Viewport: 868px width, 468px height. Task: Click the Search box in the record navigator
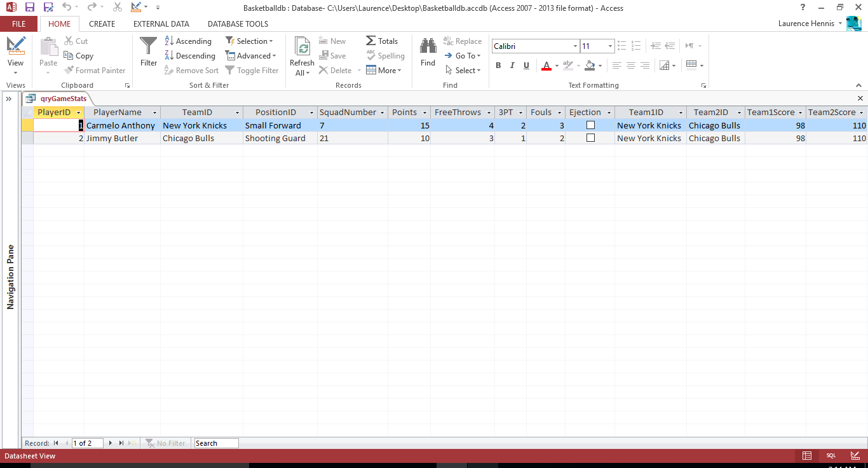pos(217,443)
